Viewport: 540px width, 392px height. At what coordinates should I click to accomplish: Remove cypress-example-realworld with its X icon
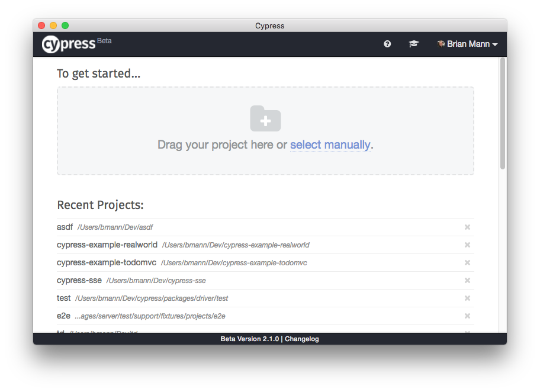[467, 245]
